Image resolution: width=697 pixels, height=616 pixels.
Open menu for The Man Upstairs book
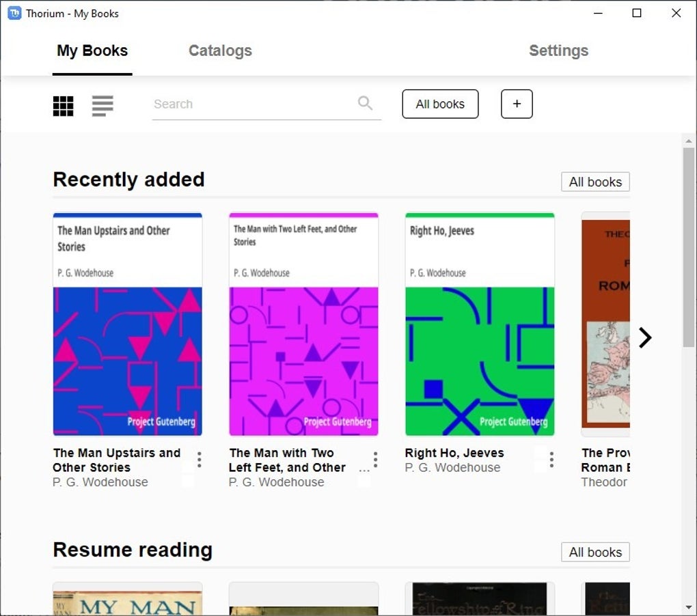click(x=199, y=460)
